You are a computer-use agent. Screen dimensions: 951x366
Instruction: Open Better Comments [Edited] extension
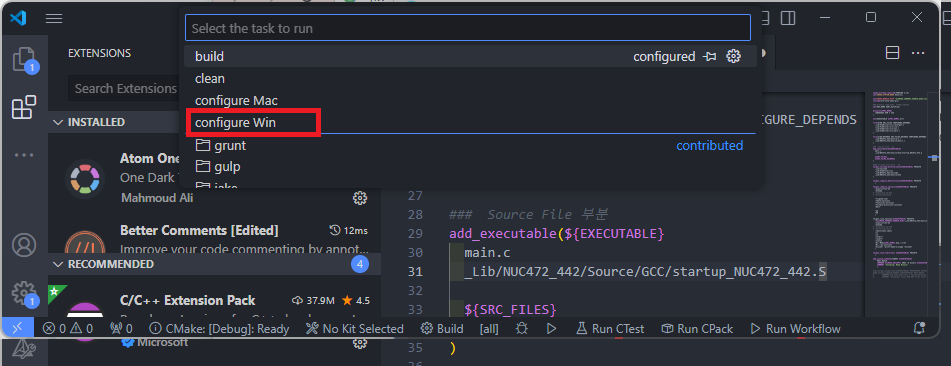(x=214, y=237)
